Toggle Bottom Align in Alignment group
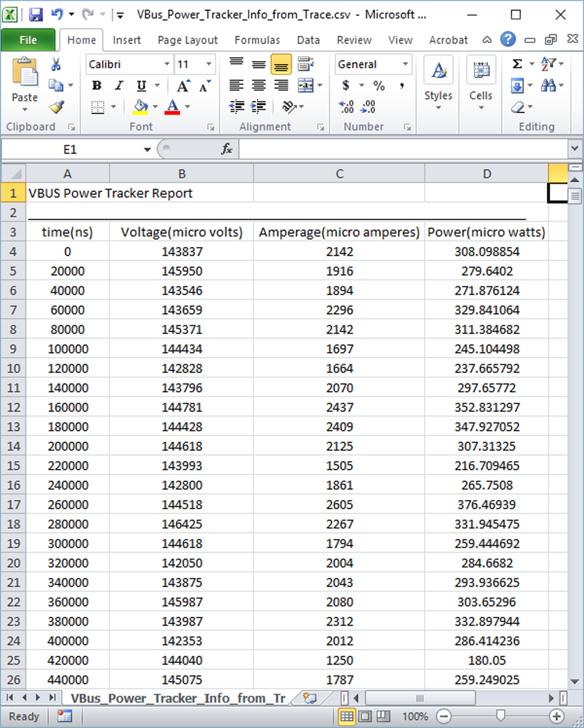The width and height of the screenshot is (584, 728). (x=281, y=64)
